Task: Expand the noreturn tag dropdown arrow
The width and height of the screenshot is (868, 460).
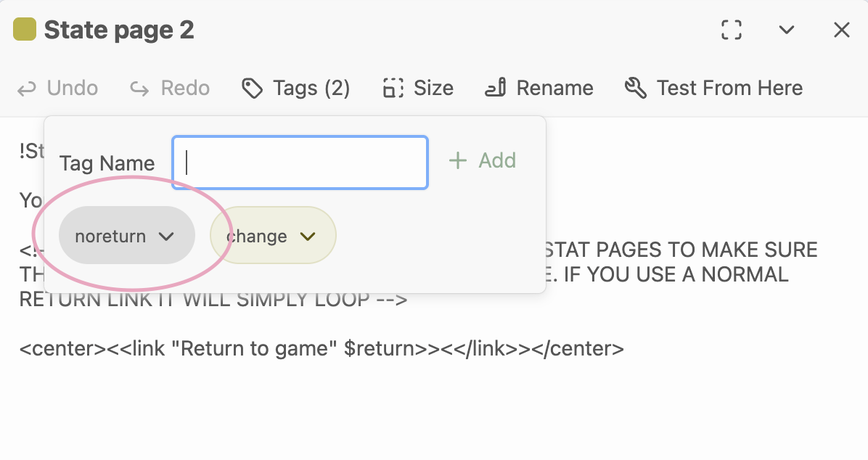Action: pyautogui.click(x=167, y=236)
